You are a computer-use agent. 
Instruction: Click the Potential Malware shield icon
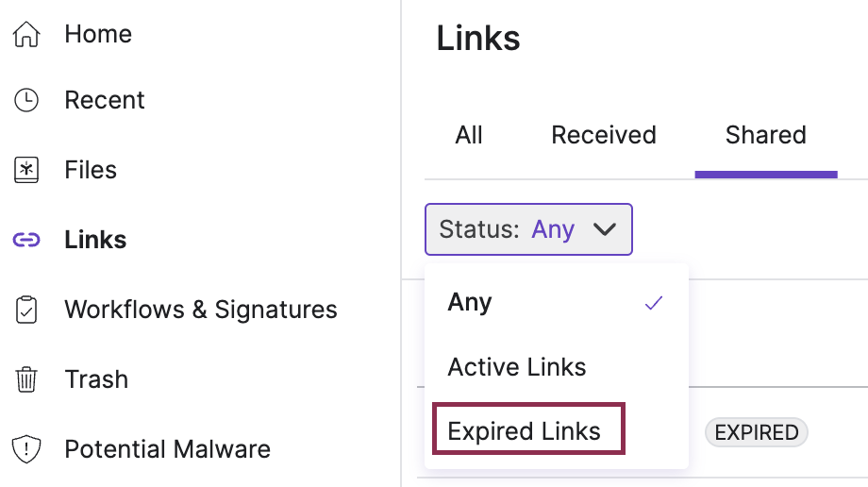26,449
